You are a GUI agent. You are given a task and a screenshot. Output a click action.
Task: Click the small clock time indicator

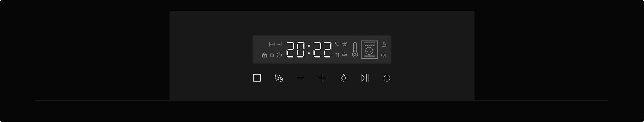(279, 55)
